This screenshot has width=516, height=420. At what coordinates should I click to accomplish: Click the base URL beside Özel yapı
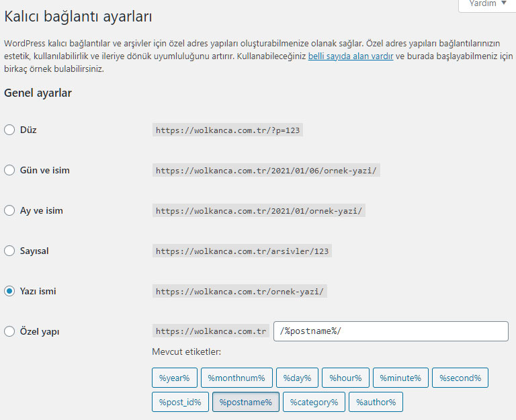click(211, 331)
